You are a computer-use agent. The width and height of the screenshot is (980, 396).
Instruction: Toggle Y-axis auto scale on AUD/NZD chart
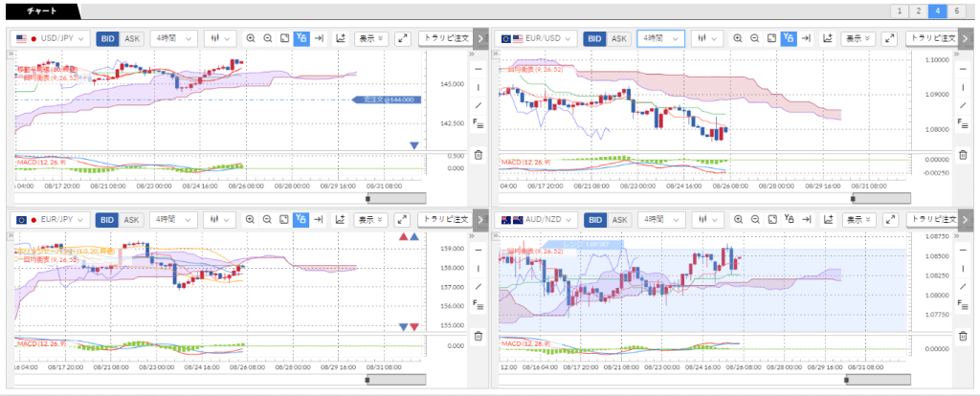tap(789, 219)
